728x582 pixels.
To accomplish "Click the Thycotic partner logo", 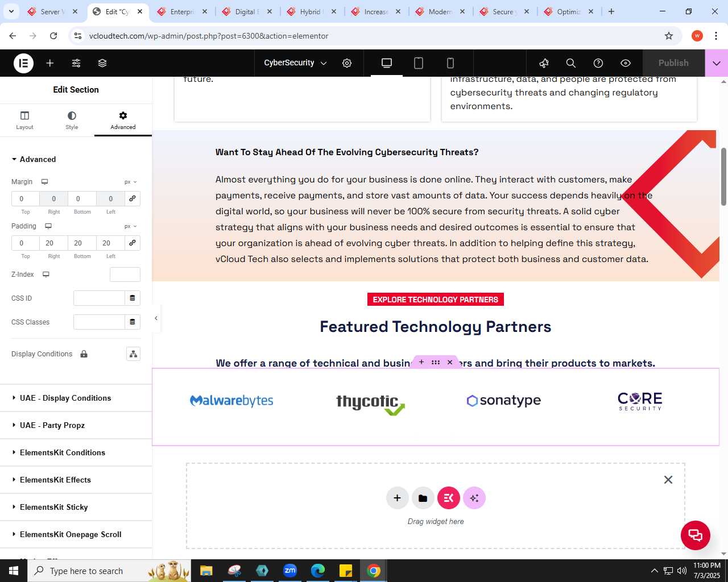I will coord(370,405).
